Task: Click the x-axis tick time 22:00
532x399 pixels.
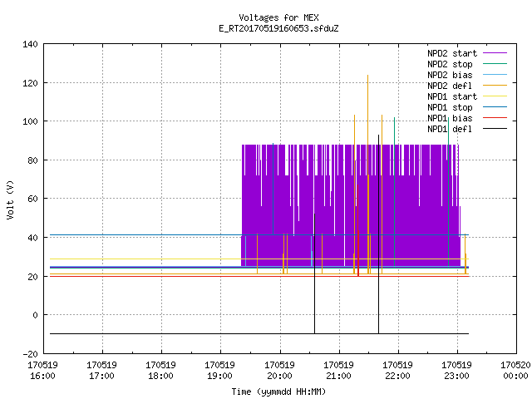Action: point(397,377)
